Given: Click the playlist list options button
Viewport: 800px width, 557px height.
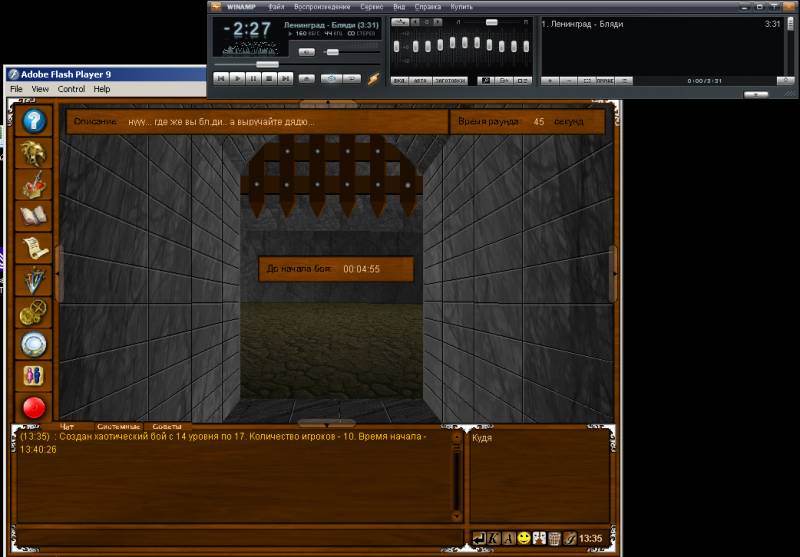Looking at the screenshot, I should pyautogui.click(x=623, y=81).
